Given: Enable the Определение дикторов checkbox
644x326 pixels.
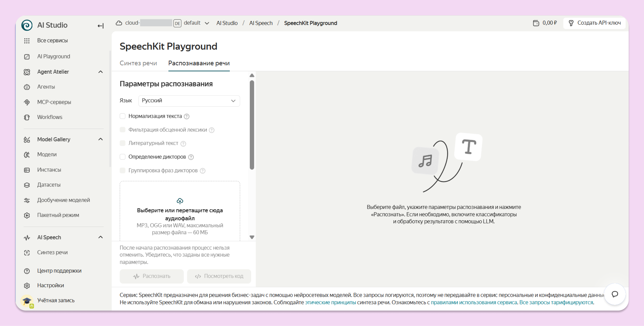Looking at the screenshot, I should [122, 157].
